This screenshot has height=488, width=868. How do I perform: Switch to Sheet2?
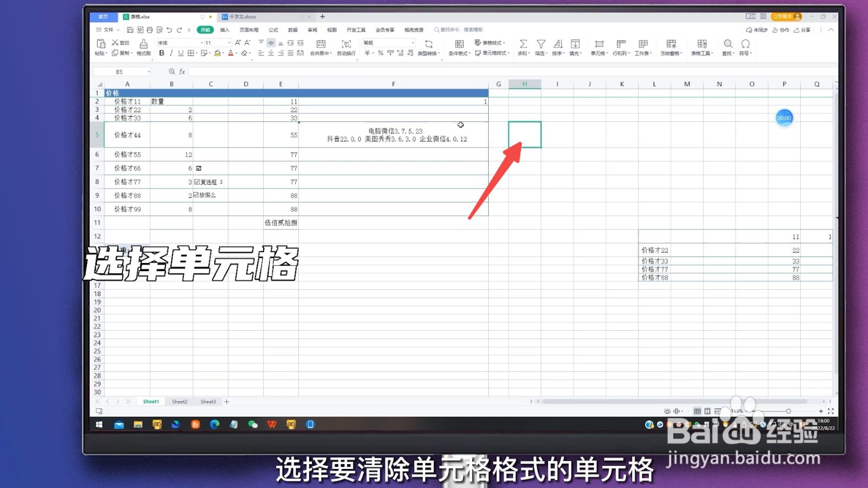pos(179,401)
